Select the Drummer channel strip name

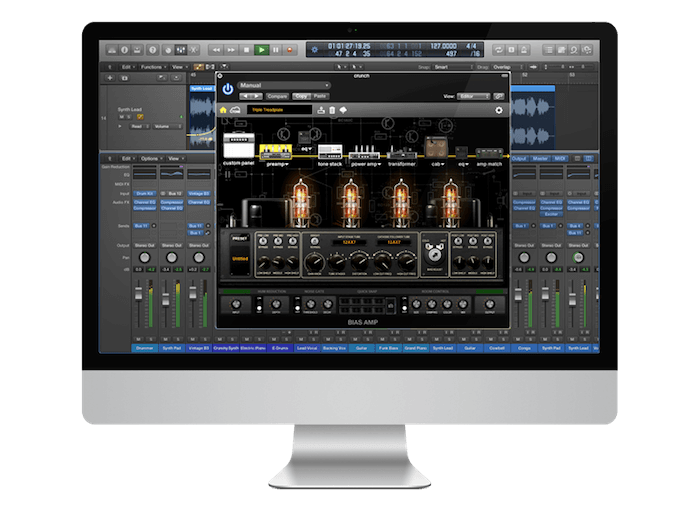click(x=145, y=348)
